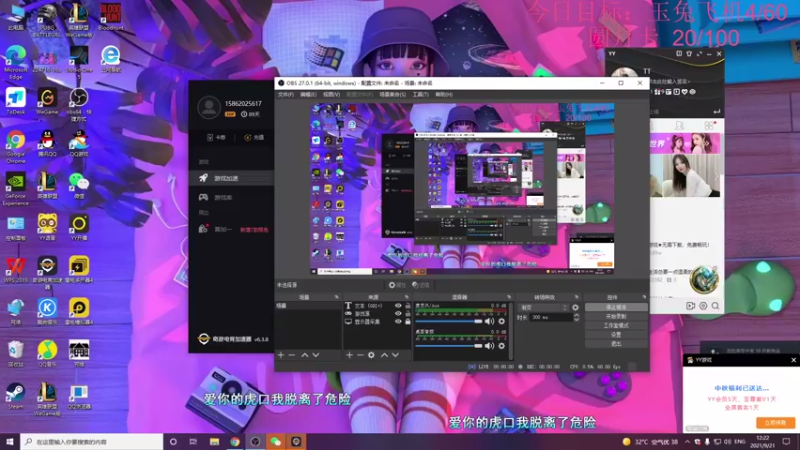800x450 pixels.
Task: Click the Windows taskbar search box
Action: 92,441
